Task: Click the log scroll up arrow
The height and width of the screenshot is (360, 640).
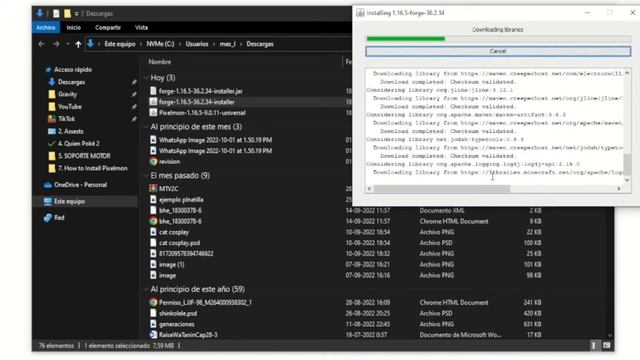Action: point(627,73)
